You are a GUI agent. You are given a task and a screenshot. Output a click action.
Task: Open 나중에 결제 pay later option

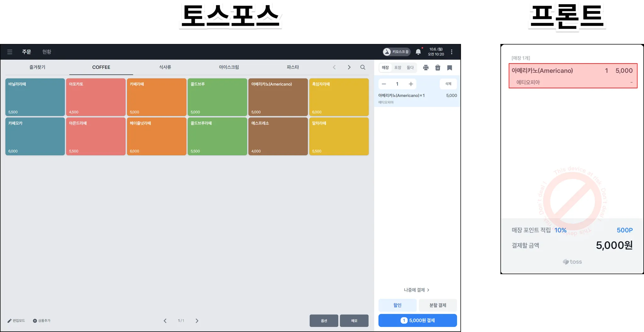(417, 290)
